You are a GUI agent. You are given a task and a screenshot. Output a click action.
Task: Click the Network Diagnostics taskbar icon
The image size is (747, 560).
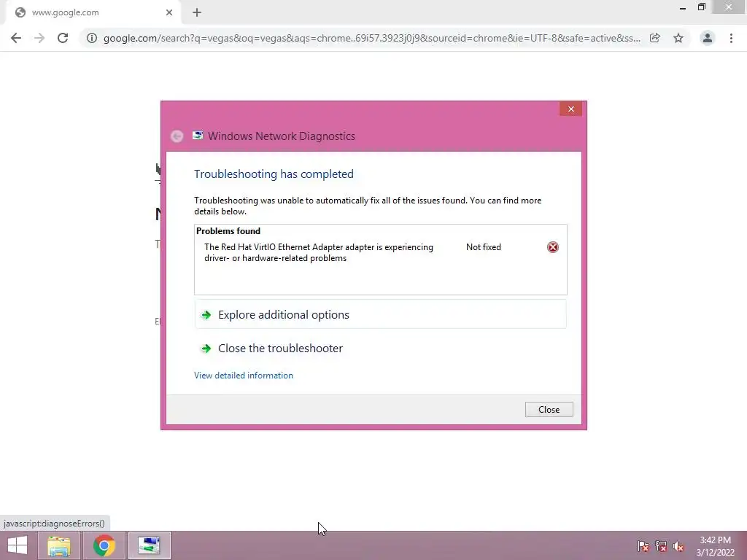coord(149,545)
